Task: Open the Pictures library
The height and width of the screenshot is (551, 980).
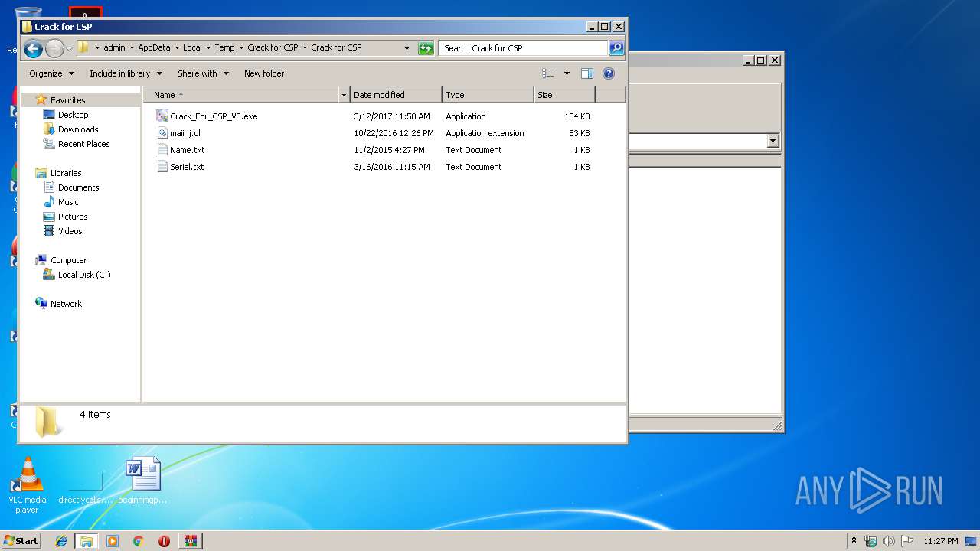Action: click(73, 217)
